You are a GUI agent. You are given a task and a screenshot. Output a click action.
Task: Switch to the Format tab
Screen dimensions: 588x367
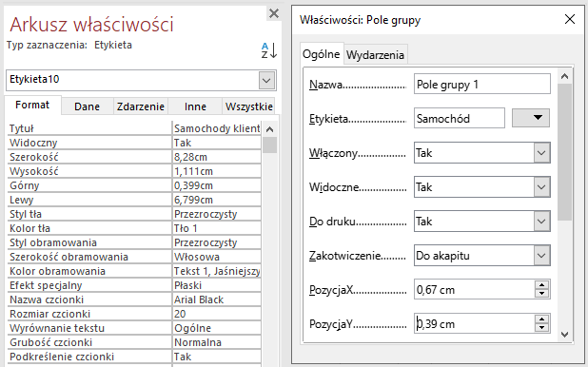(32, 105)
